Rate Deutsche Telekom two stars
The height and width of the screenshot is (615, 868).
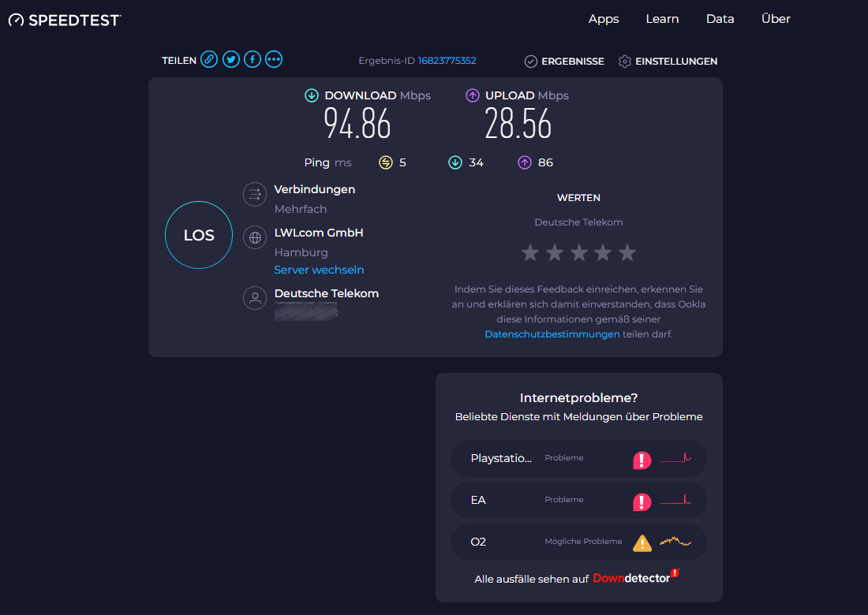(x=555, y=253)
